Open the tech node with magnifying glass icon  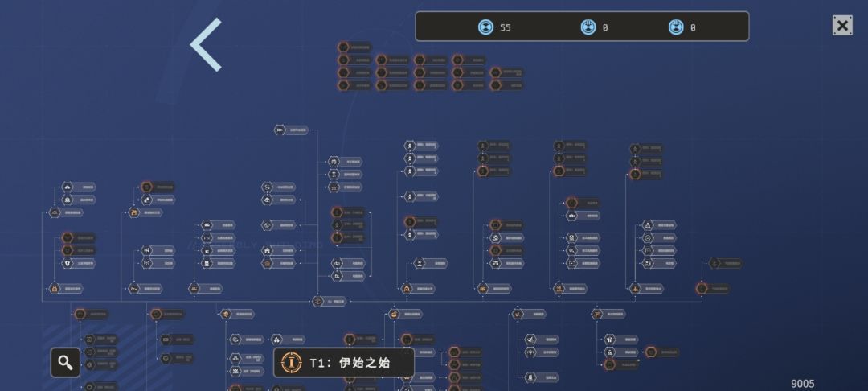click(583, 250)
